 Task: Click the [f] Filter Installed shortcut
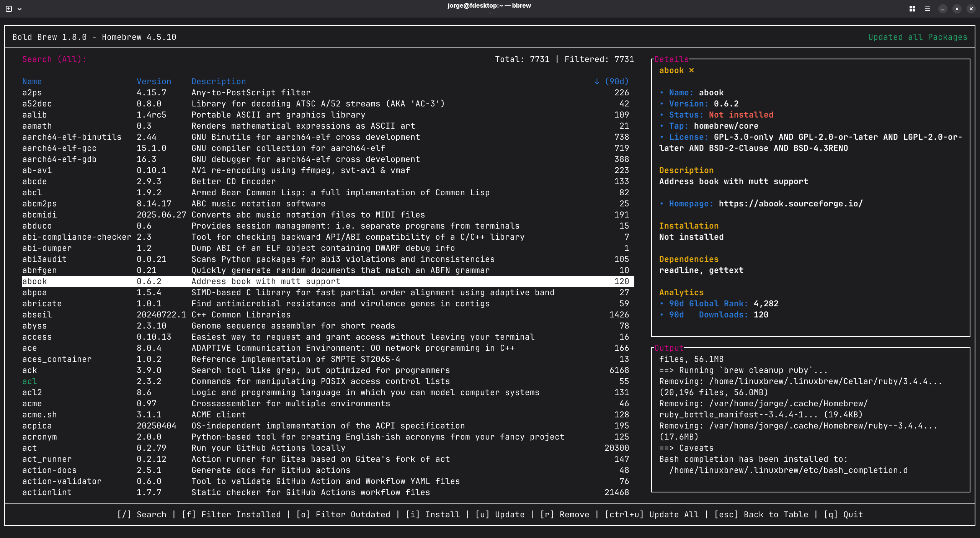tap(231, 514)
